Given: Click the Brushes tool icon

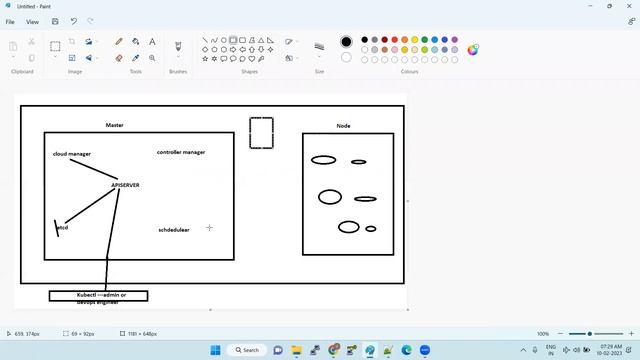Looking at the screenshot, I should point(178,46).
